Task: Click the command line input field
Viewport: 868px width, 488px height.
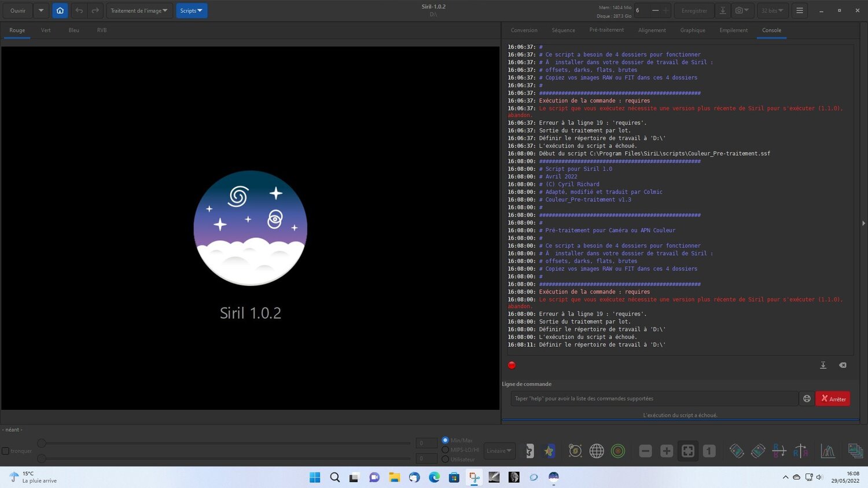Action: (654, 398)
